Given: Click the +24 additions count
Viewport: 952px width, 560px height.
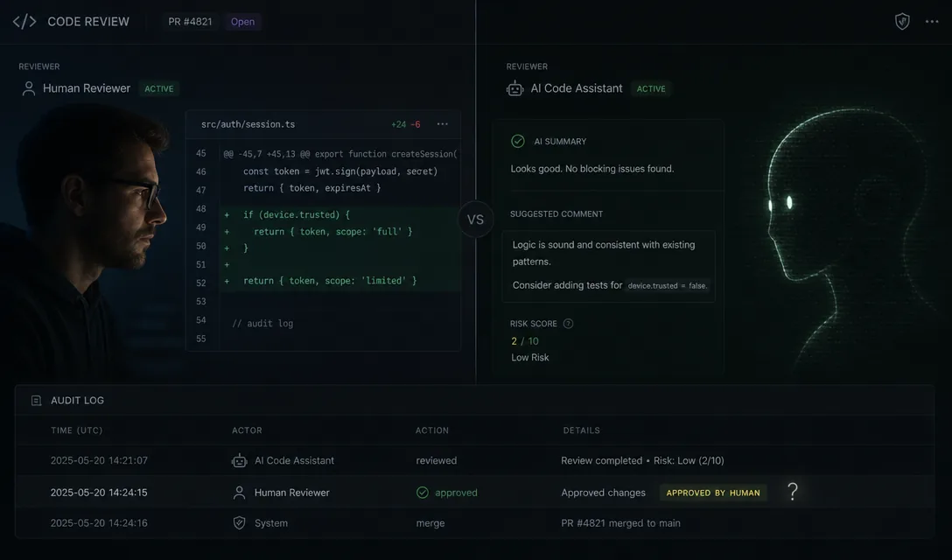Looking at the screenshot, I should click(x=398, y=124).
